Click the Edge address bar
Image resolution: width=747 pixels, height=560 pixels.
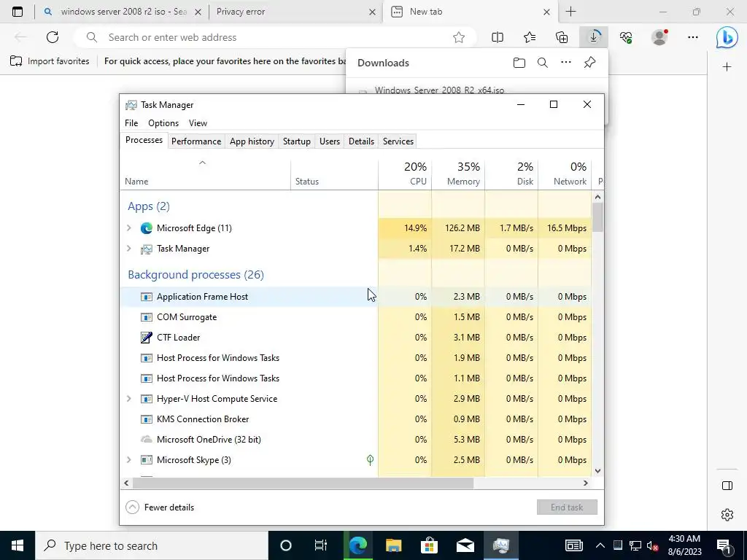point(276,37)
